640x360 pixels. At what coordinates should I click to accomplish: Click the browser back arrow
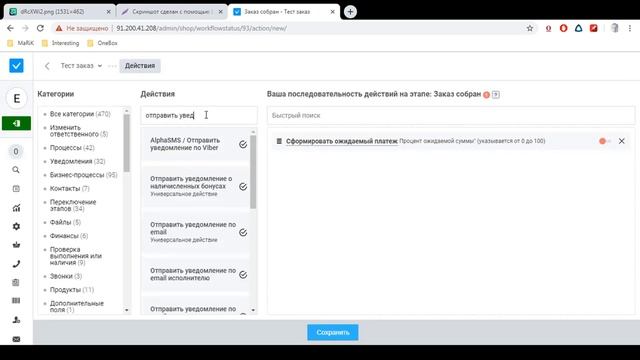pyautogui.click(x=11, y=28)
